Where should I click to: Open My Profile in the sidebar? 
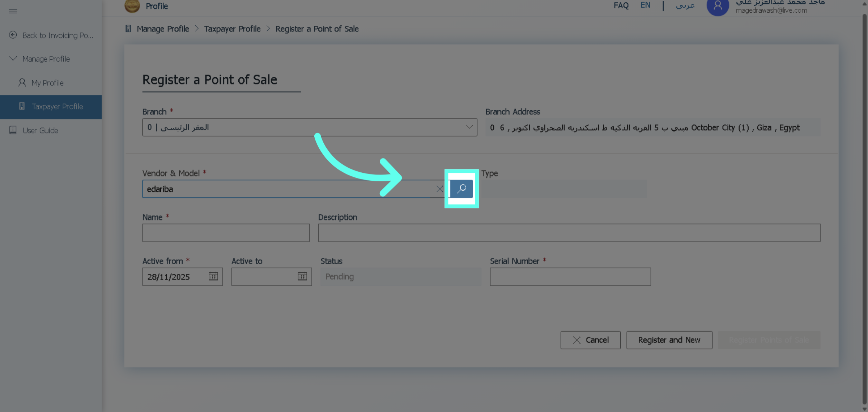coord(47,83)
